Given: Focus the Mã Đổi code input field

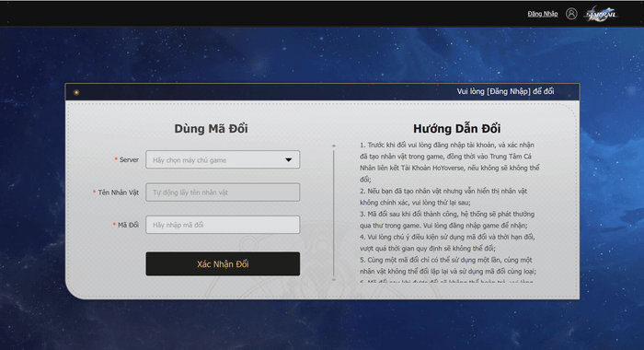Looking at the screenshot, I should pos(223,225).
